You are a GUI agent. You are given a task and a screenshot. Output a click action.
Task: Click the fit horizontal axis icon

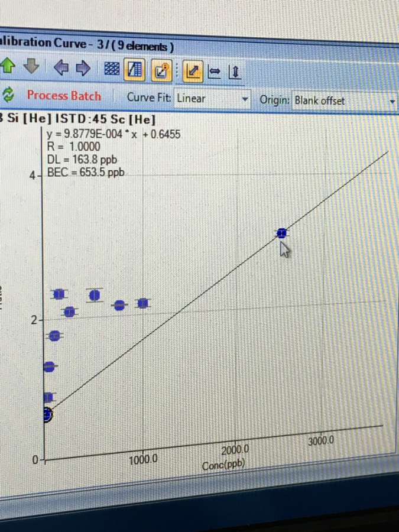tap(214, 72)
